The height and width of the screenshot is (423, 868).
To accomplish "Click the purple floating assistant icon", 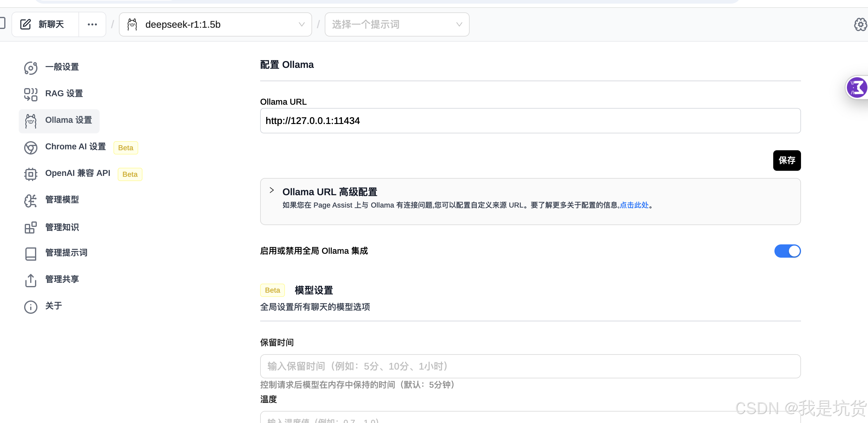I will (857, 87).
